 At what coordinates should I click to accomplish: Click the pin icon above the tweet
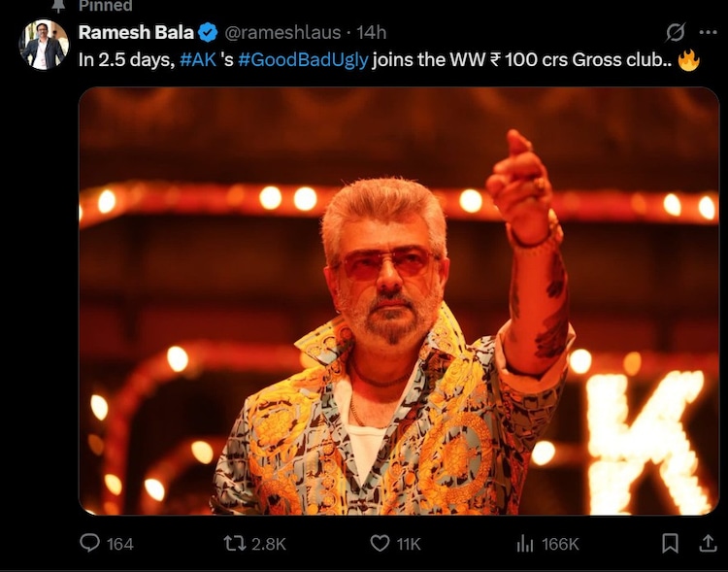pos(58,6)
